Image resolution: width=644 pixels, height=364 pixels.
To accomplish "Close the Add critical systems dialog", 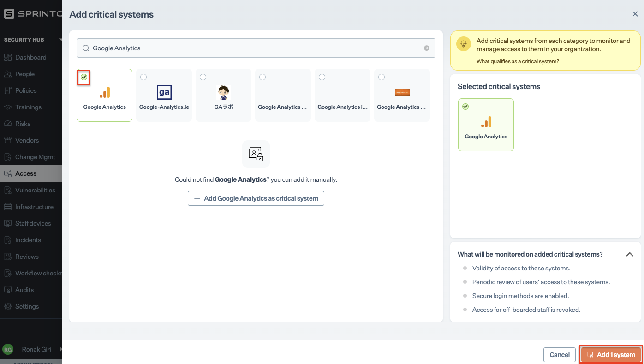I will 635,14.
